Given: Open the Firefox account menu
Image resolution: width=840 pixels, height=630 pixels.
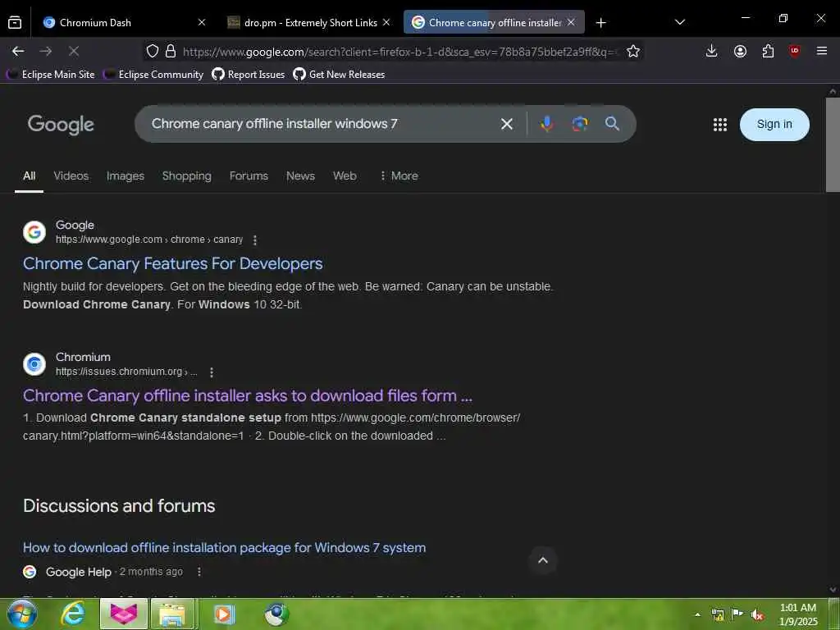Looking at the screenshot, I should coord(740,52).
